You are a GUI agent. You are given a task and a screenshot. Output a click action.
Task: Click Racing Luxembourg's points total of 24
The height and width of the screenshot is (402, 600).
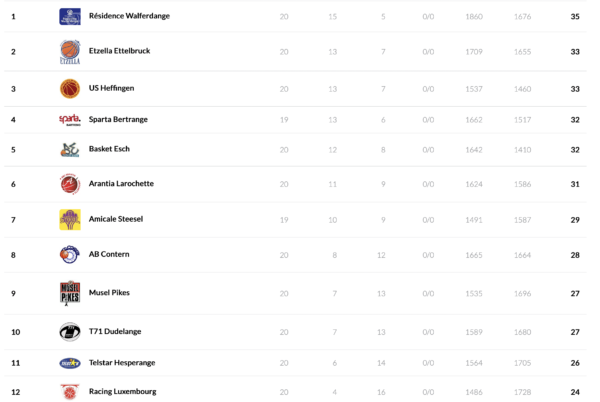click(575, 392)
